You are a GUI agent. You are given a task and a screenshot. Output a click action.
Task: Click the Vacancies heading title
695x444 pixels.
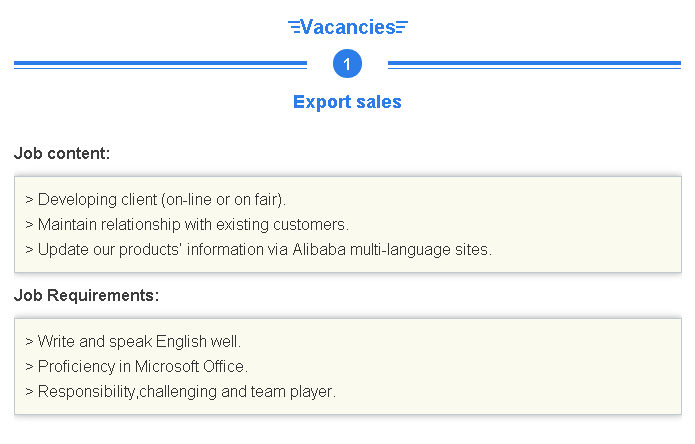[x=348, y=27]
